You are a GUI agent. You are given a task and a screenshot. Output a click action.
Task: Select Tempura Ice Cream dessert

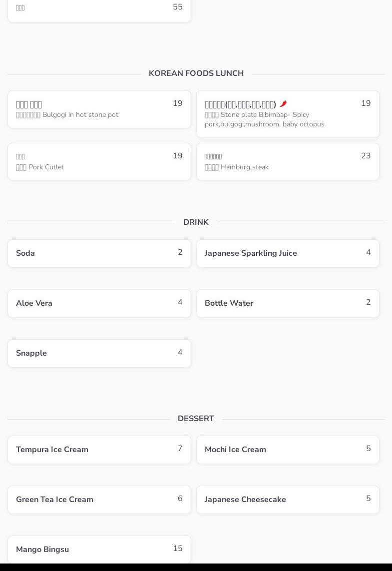(x=99, y=450)
